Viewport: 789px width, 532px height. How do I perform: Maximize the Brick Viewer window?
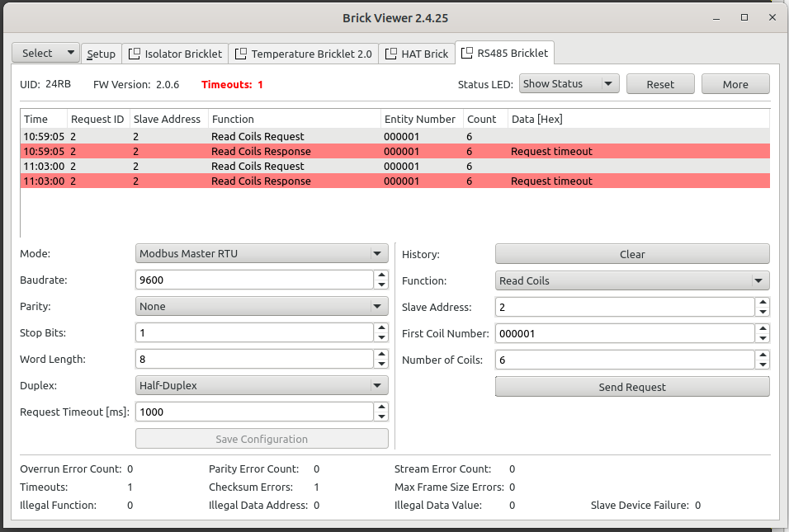pyautogui.click(x=744, y=17)
